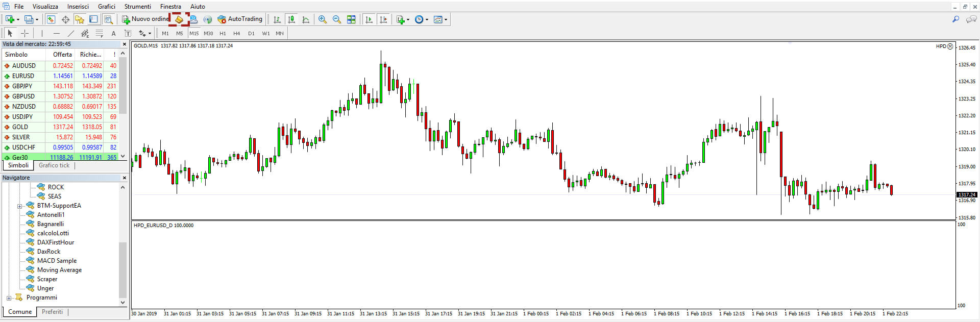Image resolution: width=980 pixels, height=322 pixels.
Task: Select the standard Cursor pointer mode
Action: point(10,33)
